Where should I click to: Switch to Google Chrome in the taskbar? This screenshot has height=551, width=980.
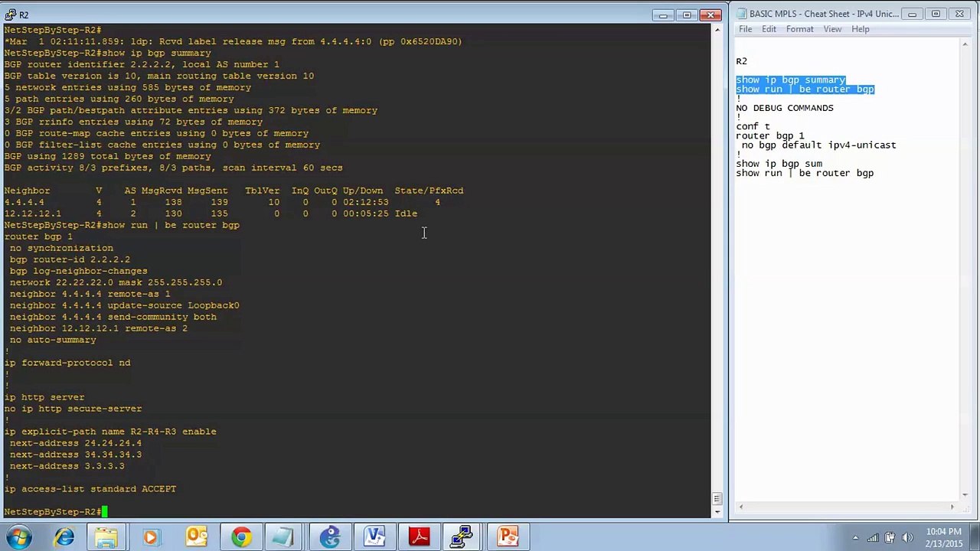pos(241,537)
